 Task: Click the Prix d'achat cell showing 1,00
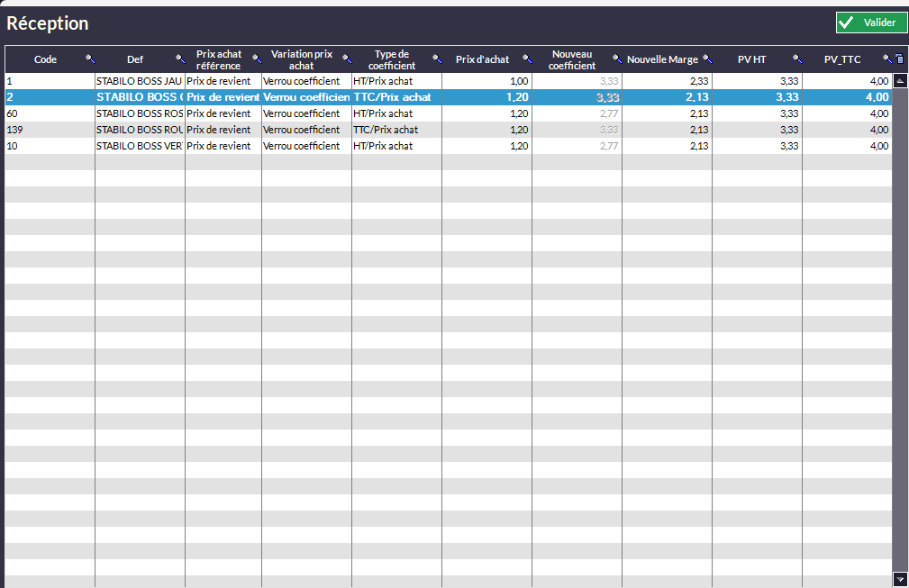[486, 81]
